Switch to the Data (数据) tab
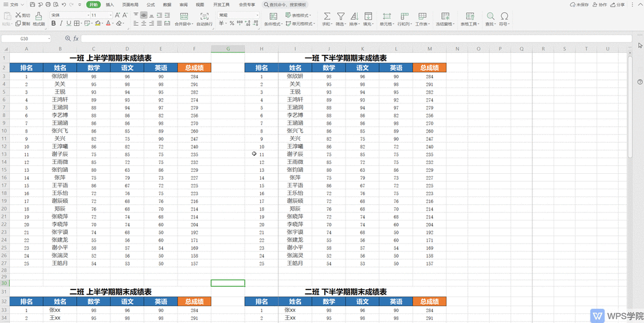Screen dimensions: 644x323 click(x=167, y=5)
